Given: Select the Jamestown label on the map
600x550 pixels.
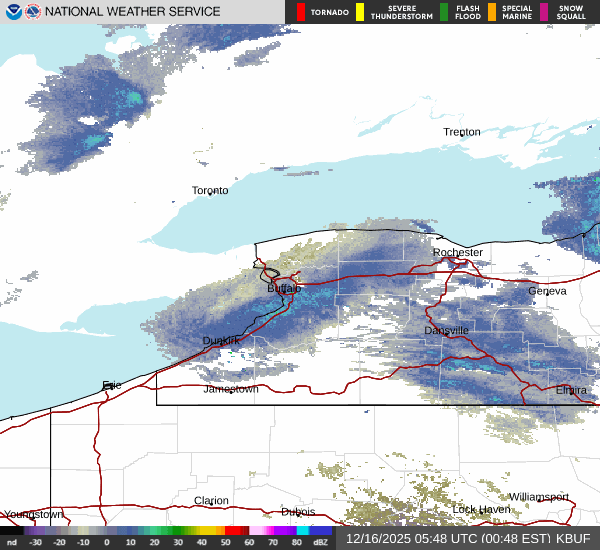Looking at the screenshot, I should 231,389.
